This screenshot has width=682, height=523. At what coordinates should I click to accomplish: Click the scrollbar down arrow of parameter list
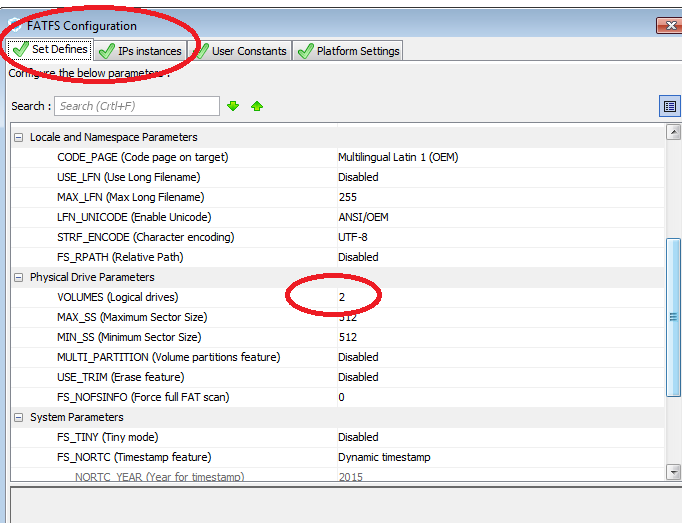click(673, 472)
